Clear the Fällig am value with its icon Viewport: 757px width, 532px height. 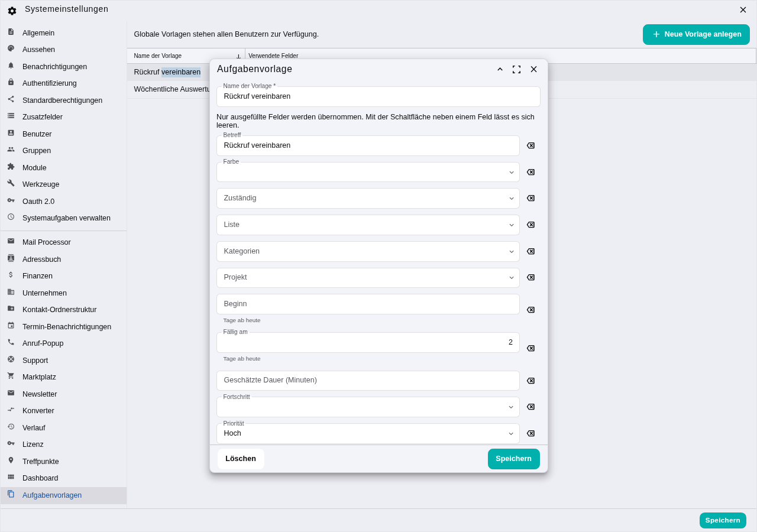click(530, 348)
